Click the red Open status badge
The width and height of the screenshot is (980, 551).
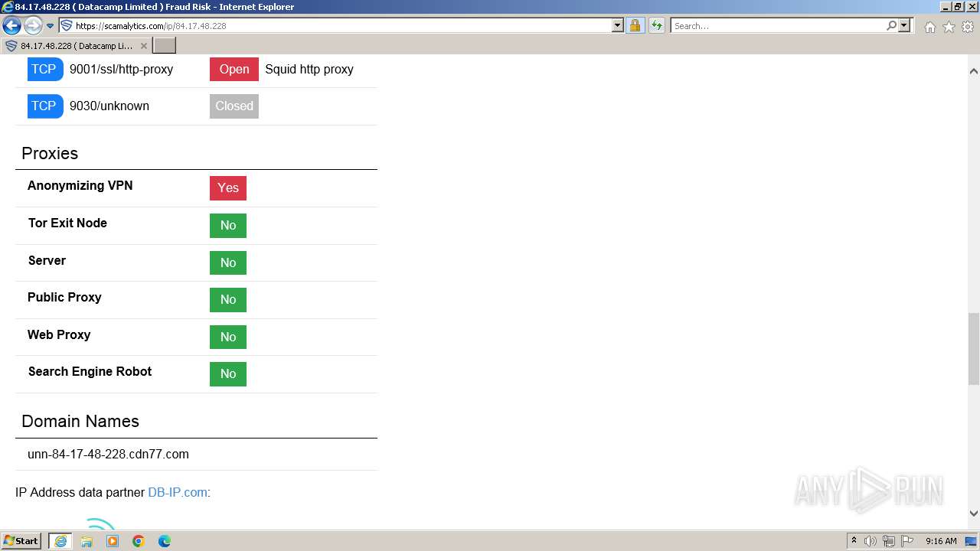(x=234, y=69)
